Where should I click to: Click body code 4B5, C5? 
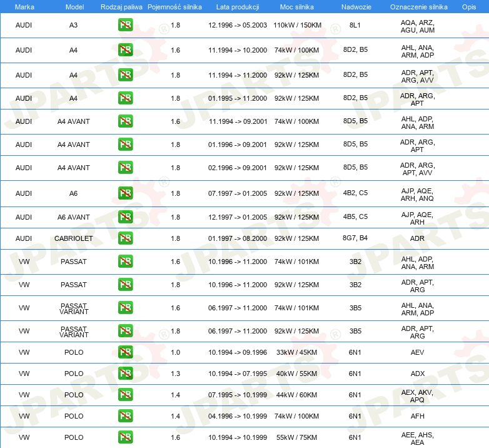[x=355, y=216]
